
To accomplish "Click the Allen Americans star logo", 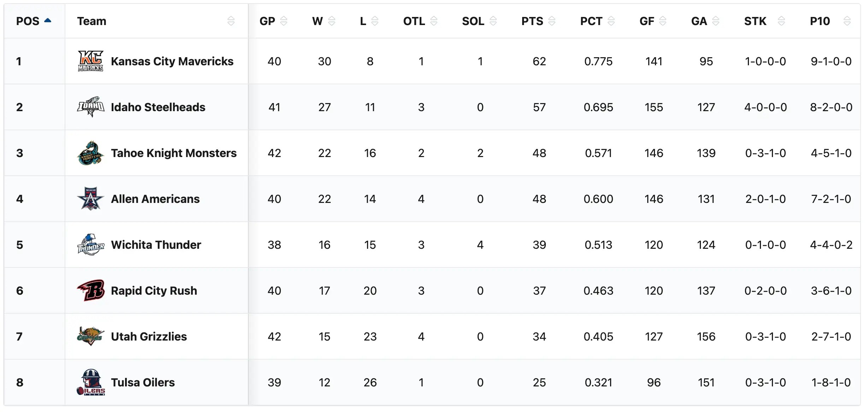I will (x=90, y=199).
